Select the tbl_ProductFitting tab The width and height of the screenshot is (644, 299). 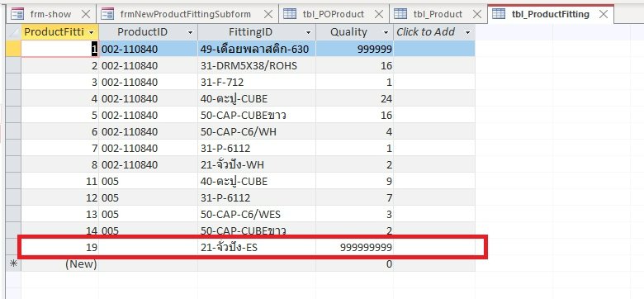point(551,14)
